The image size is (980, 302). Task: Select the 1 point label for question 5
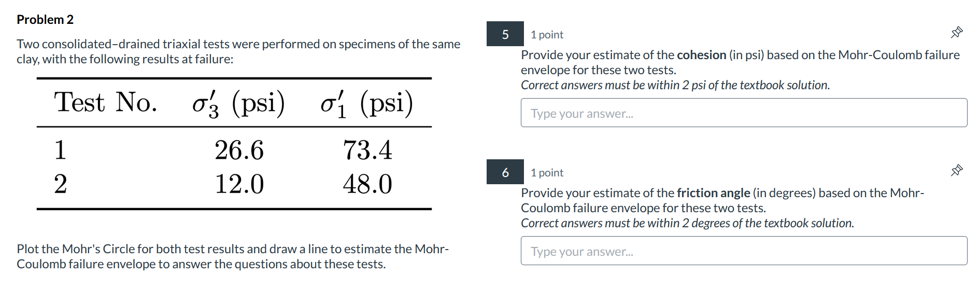(x=546, y=34)
